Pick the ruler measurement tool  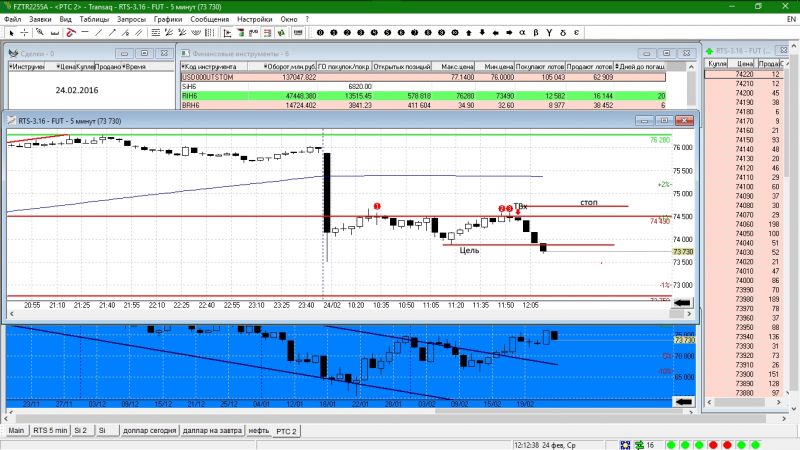pos(54,33)
